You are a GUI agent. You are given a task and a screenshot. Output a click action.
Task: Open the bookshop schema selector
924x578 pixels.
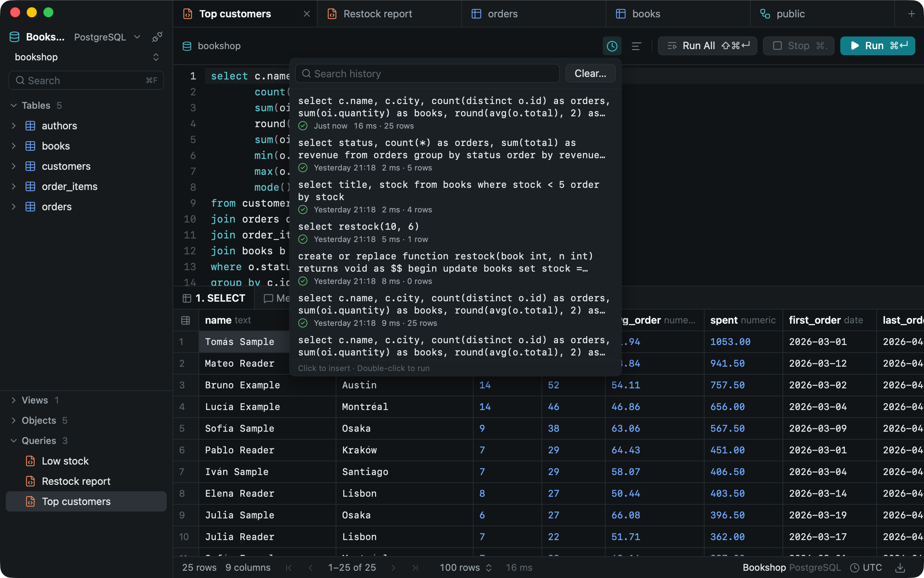tap(86, 57)
